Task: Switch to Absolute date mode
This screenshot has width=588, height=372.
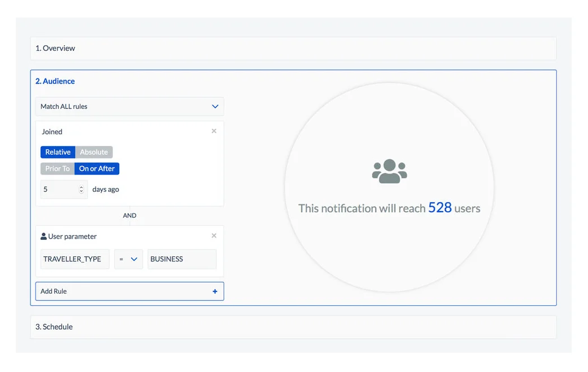Action: (x=94, y=152)
